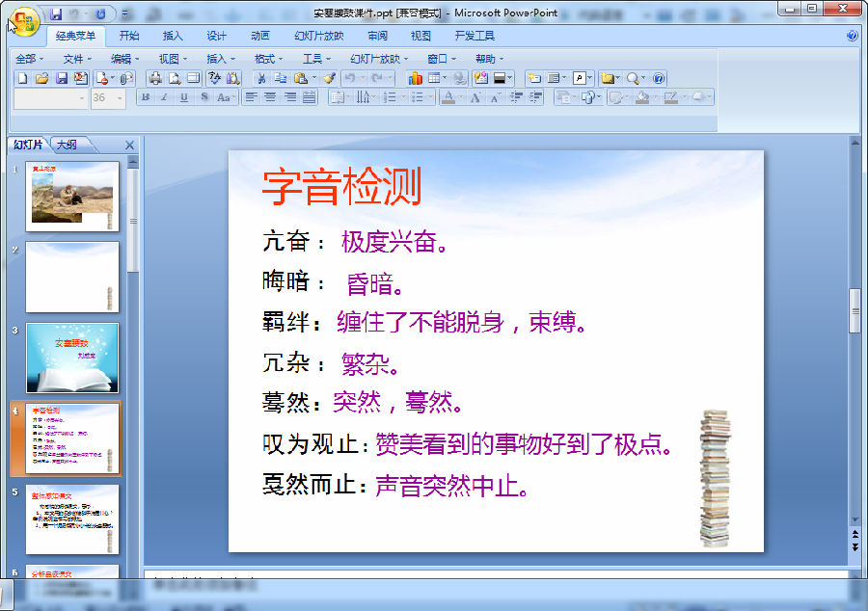Run the spelling check icon
The width and height of the screenshot is (868, 611).
(212, 80)
